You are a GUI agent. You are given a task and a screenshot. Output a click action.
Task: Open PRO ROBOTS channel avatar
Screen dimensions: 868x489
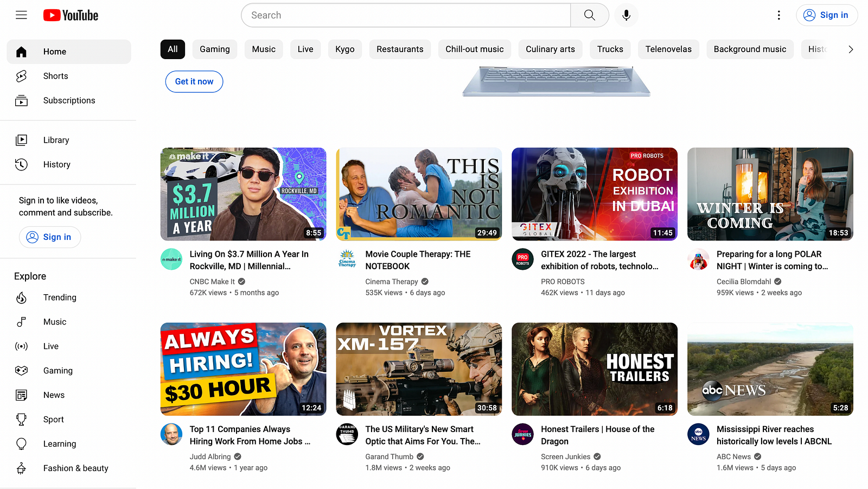(x=522, y=259)
